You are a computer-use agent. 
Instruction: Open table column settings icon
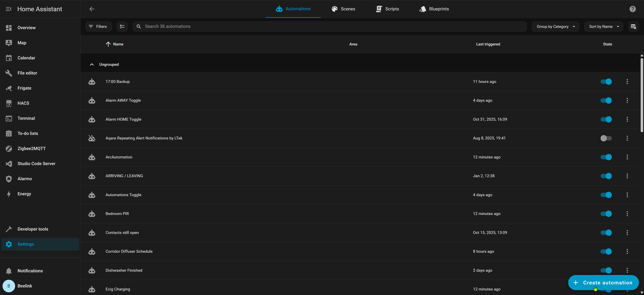point(633,27)
